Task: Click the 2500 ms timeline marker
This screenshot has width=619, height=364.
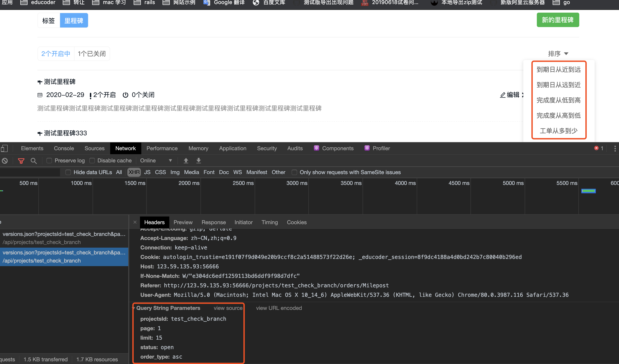Action: pos(243,183)
